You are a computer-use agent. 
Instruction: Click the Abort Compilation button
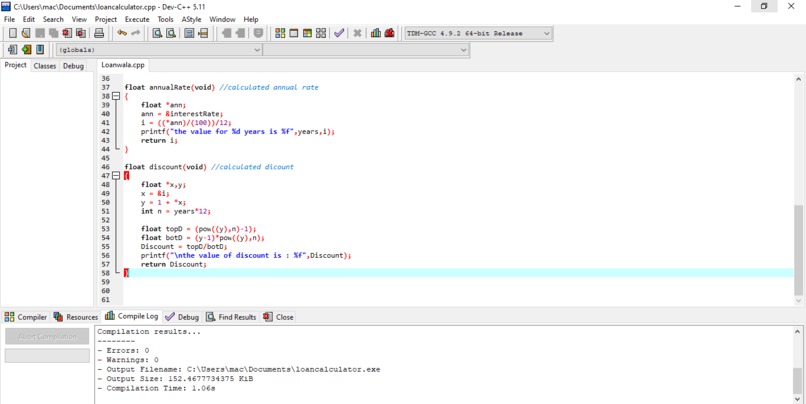(x=47, y=337)
